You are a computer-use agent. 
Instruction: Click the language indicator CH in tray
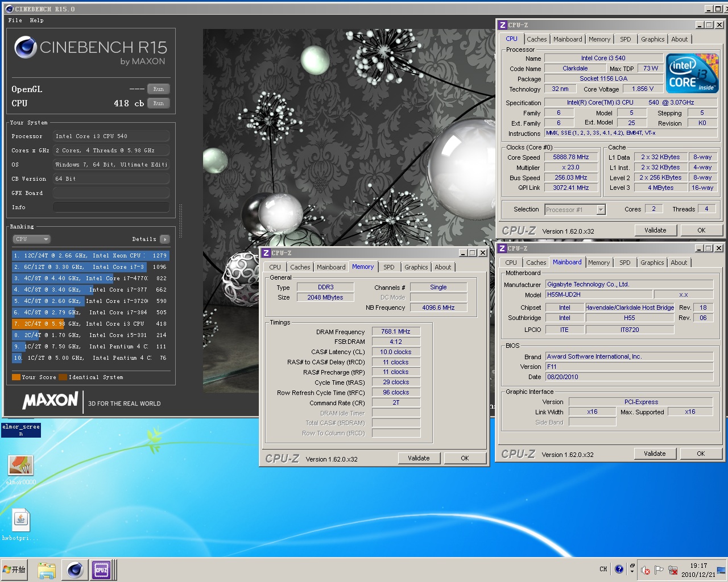[603, 569]
